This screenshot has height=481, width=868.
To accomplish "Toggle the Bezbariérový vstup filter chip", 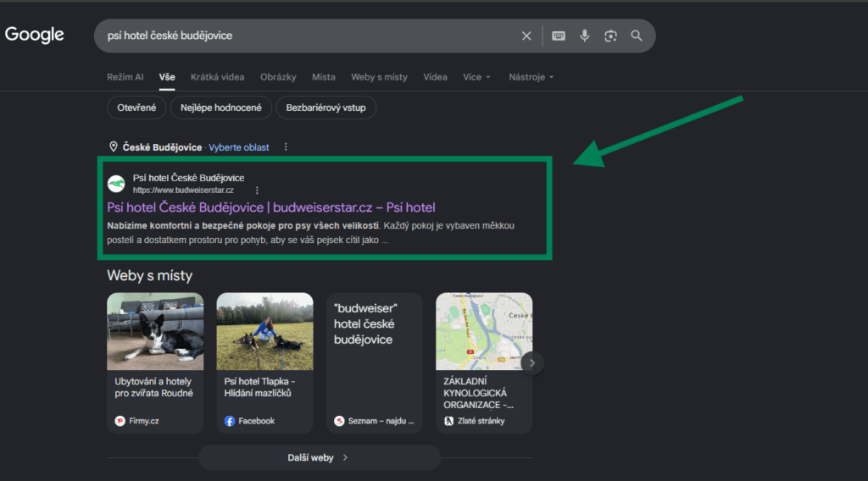I will point(325,108).
